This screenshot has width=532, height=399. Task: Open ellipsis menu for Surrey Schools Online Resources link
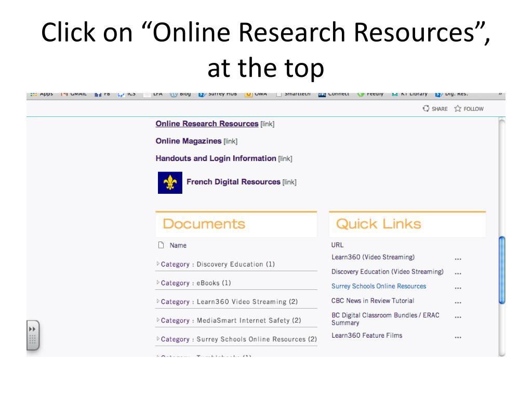[458, 288]
